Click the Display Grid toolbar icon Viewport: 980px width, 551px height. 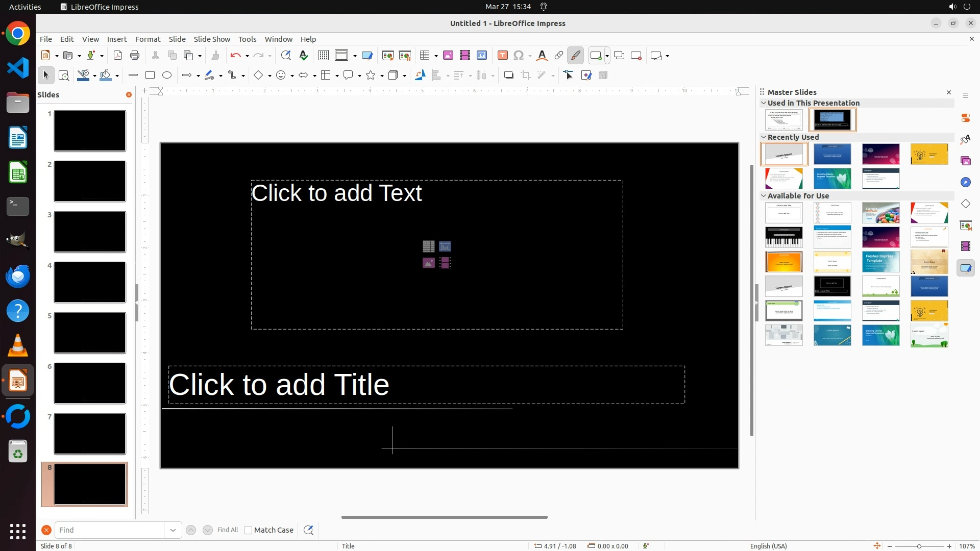pos(323,56)
